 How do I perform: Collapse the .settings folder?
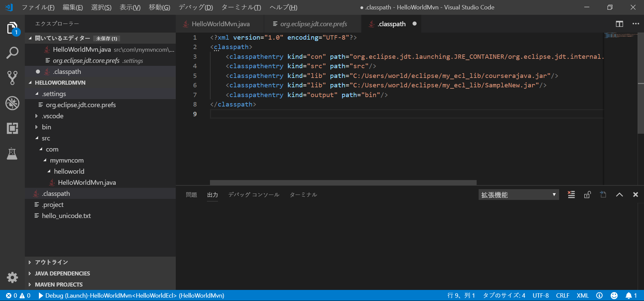54,94
